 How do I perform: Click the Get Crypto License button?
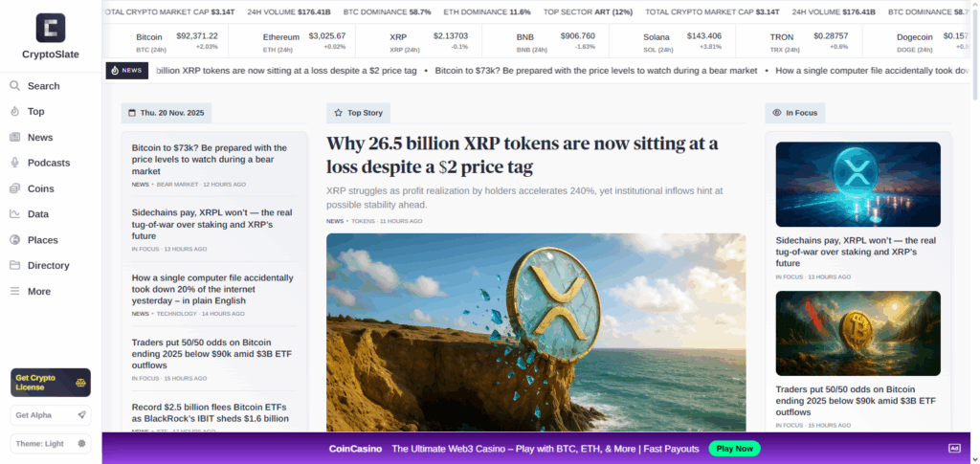51,382
